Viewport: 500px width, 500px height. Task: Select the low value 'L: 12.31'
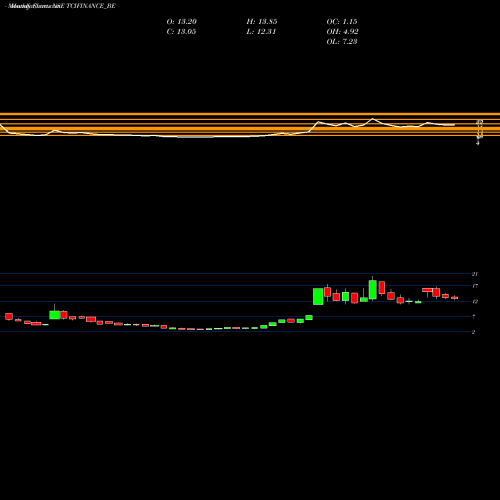[261, 32]
